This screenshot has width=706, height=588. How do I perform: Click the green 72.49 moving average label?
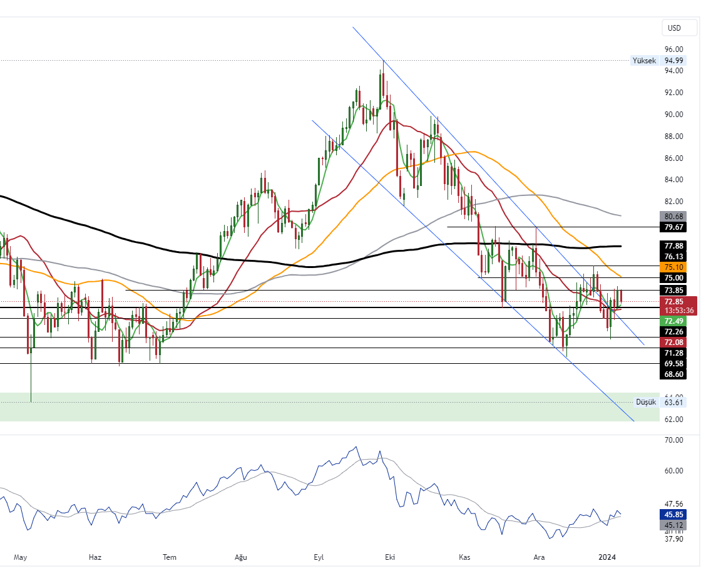673,321
